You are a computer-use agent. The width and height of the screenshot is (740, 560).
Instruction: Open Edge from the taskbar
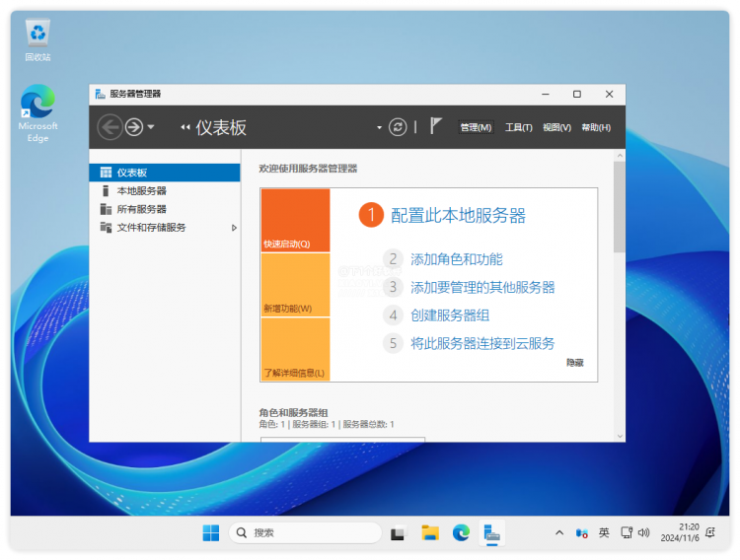tap(461, 533)
